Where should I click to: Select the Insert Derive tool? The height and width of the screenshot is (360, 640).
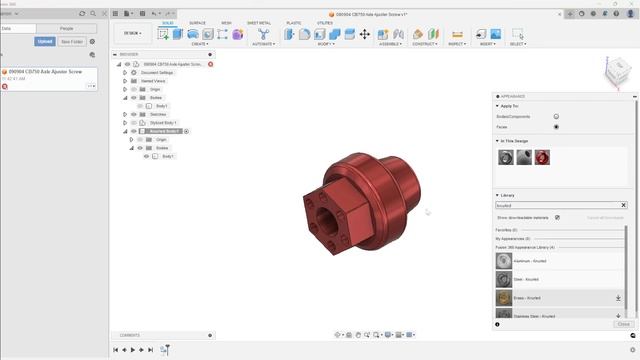point(481,34)
